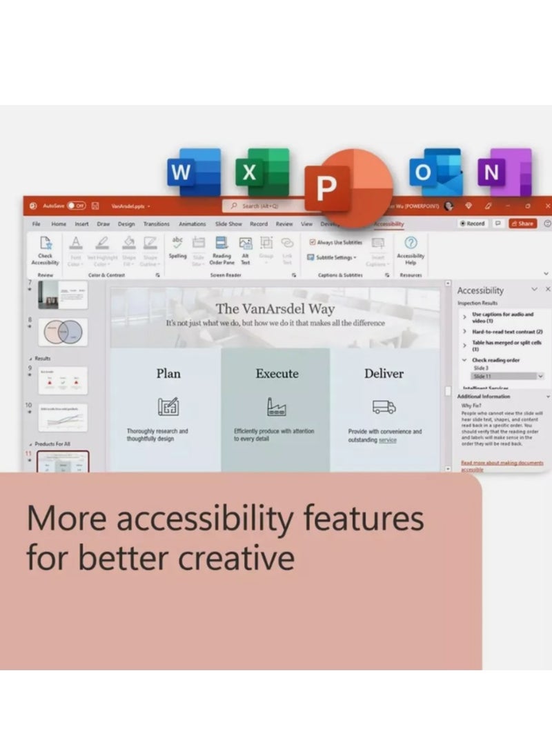Open the comments icon beside Record

pos(497,223)
